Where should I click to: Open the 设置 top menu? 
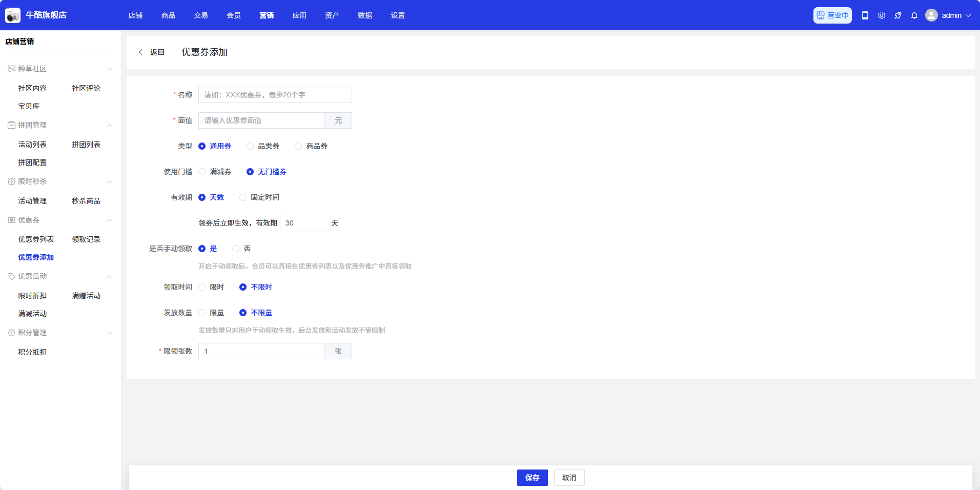click(398, 15)
